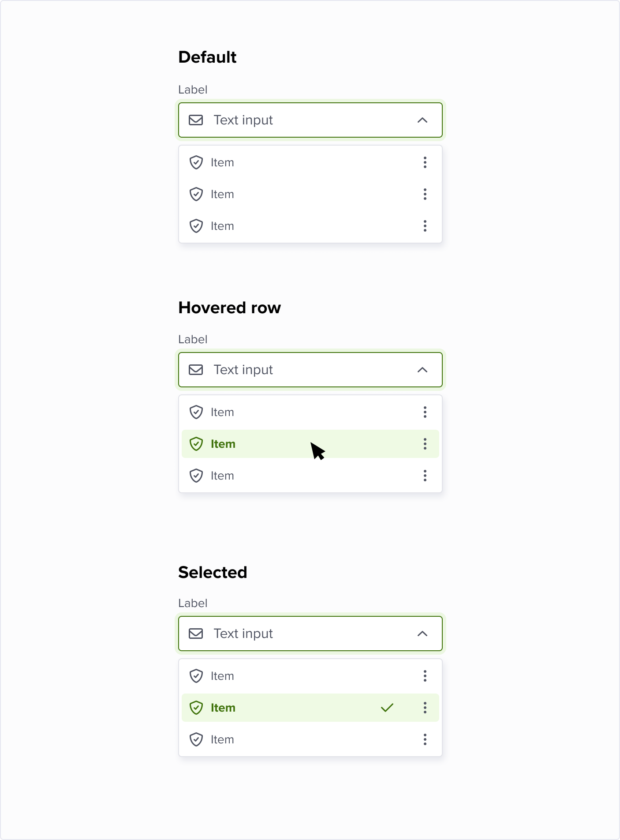Click green shield icon on hovered row

click(196, 444)
